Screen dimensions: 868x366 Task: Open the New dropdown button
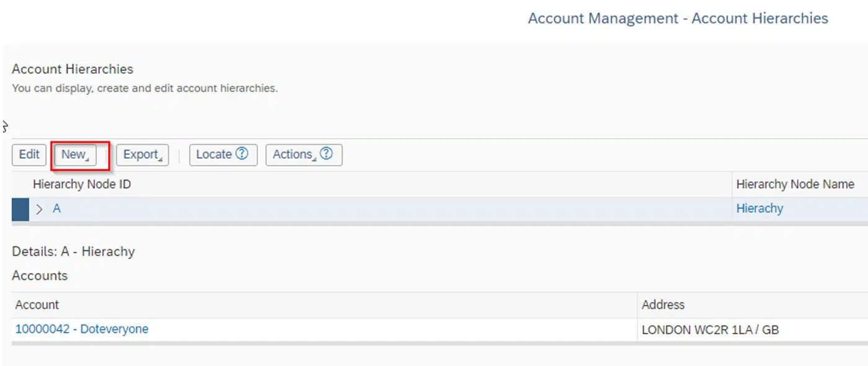(75, 154)
